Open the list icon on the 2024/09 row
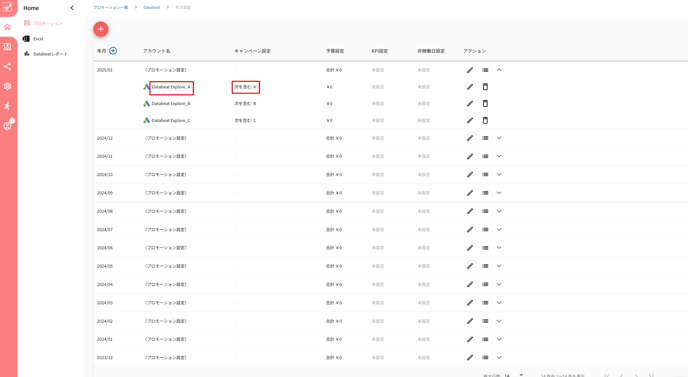This screenshot has height=377, width=688. (x=485, y=193)
